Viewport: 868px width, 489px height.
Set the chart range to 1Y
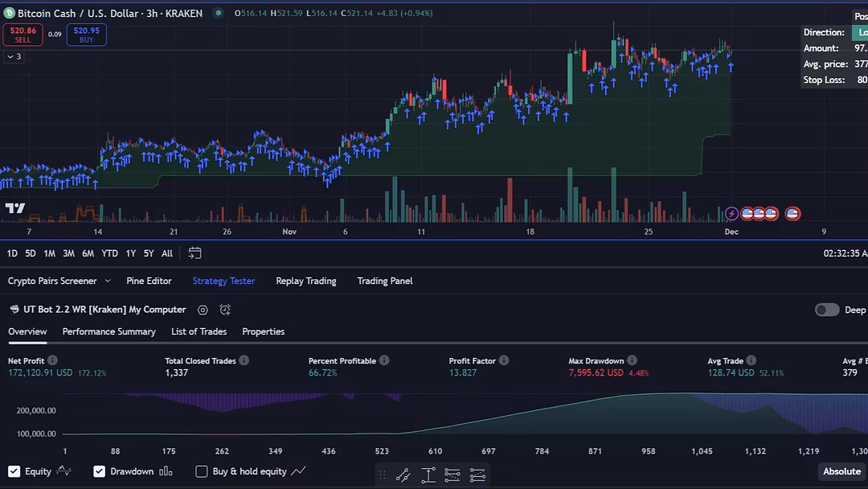131,253
